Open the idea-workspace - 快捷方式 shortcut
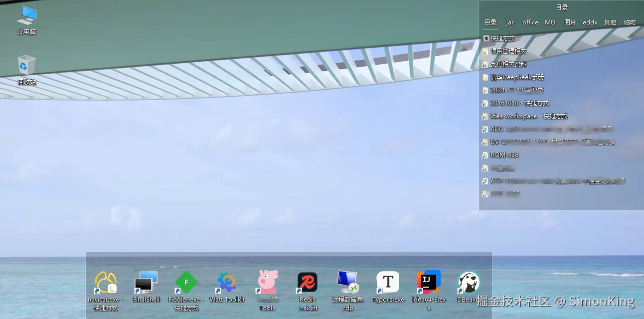 tap(525, 116)
